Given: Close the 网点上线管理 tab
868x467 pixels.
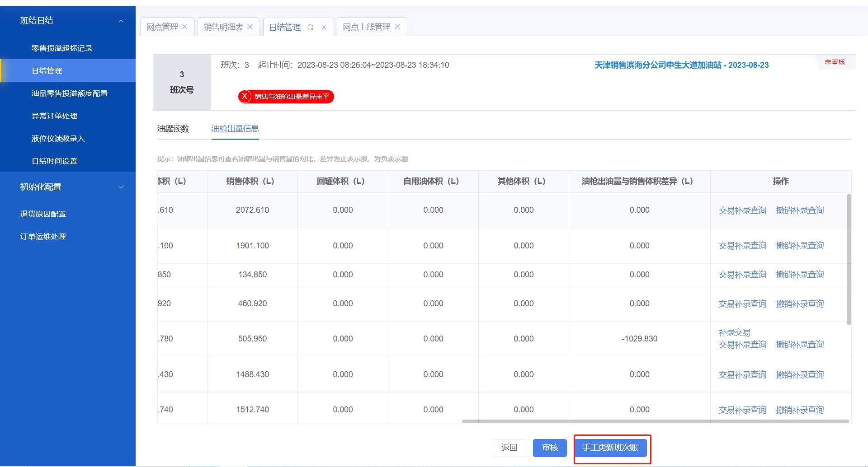Looking at the screenshot, I should coord(397,27).
